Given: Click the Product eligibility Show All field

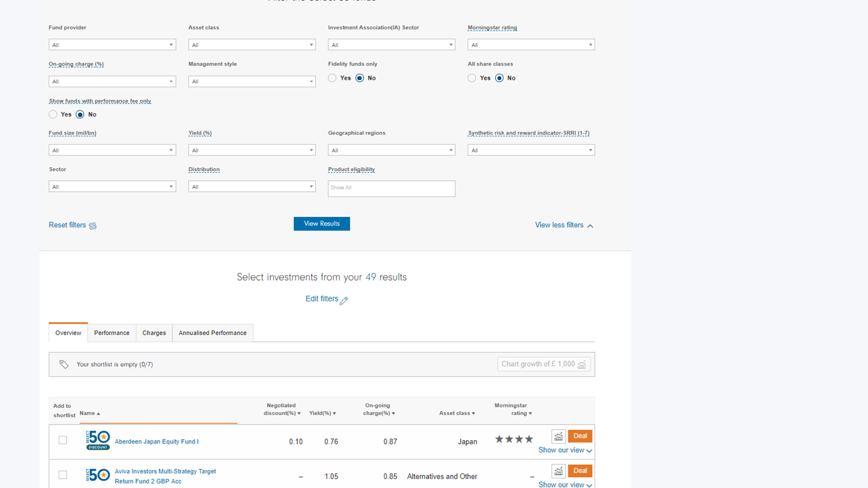Looking at the screenshot, I should click(392, 189).
